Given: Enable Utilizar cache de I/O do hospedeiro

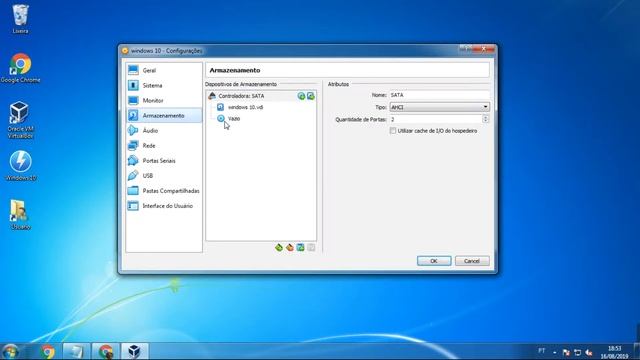Looking at the screenshot, I should tap(393, 131).
